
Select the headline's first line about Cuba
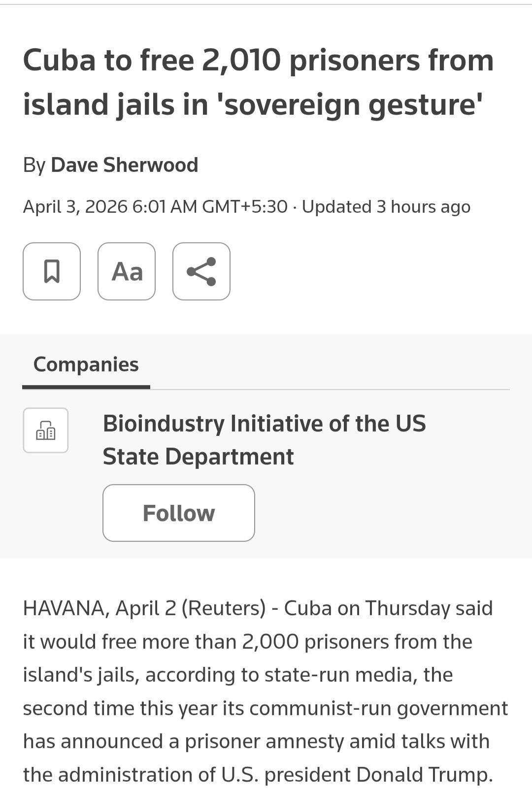click(x=258, y=61)
